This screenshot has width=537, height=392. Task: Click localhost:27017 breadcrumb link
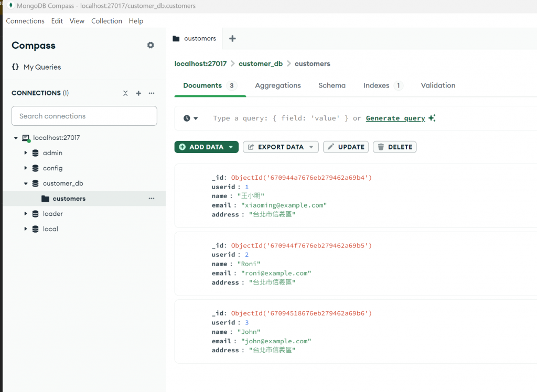click(200, 64)
